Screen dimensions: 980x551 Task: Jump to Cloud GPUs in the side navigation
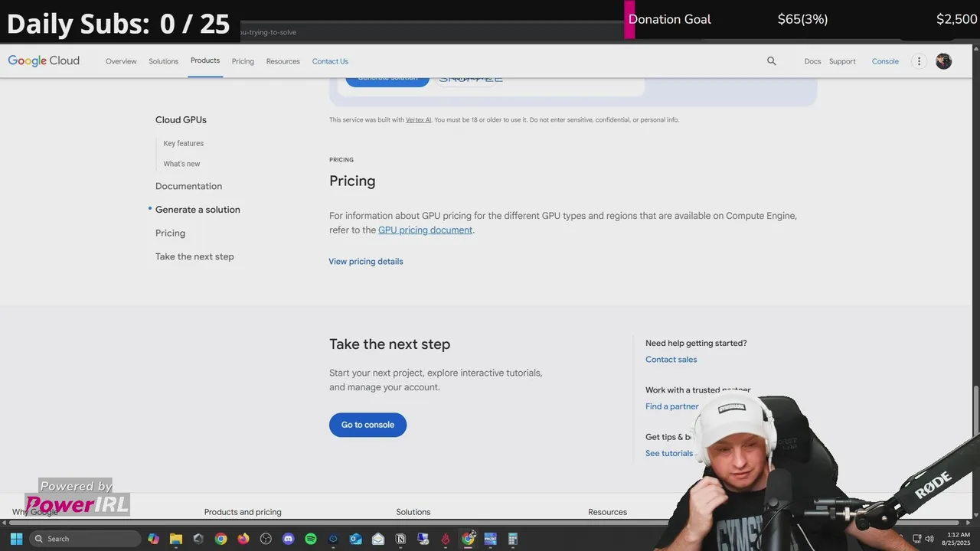(x=181, y=120)
